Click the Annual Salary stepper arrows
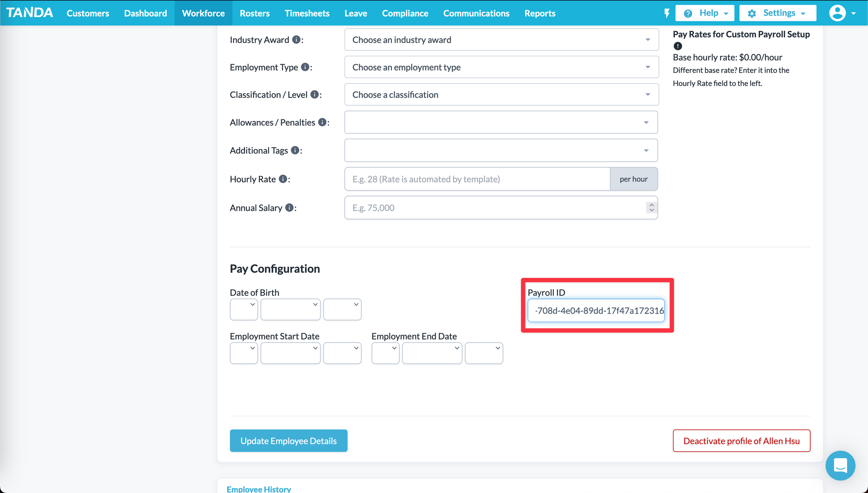Viewport: 868px width, 493px height. click(651, 208)
